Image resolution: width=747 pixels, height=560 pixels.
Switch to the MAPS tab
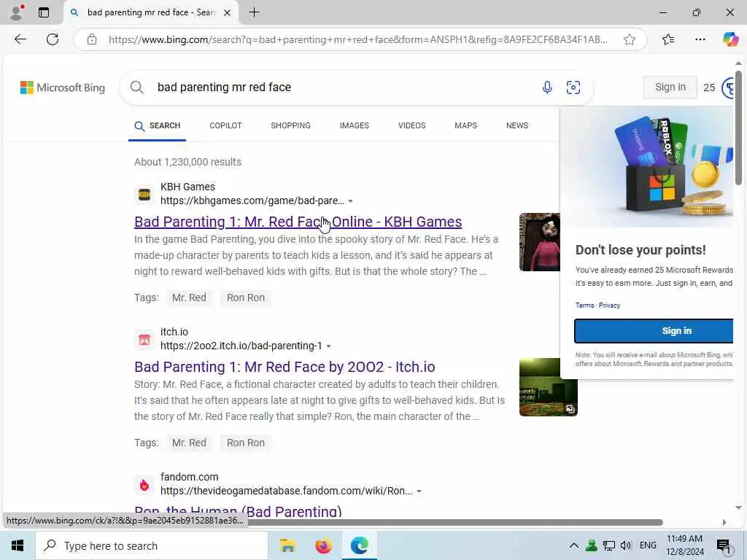pos(465,125)
